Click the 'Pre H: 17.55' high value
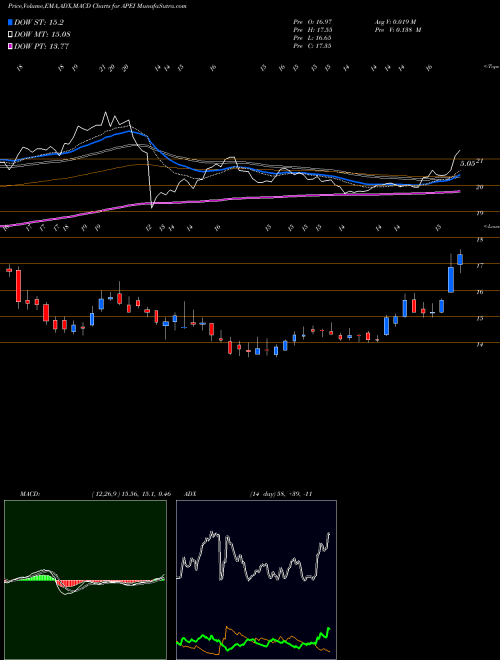 313,30
